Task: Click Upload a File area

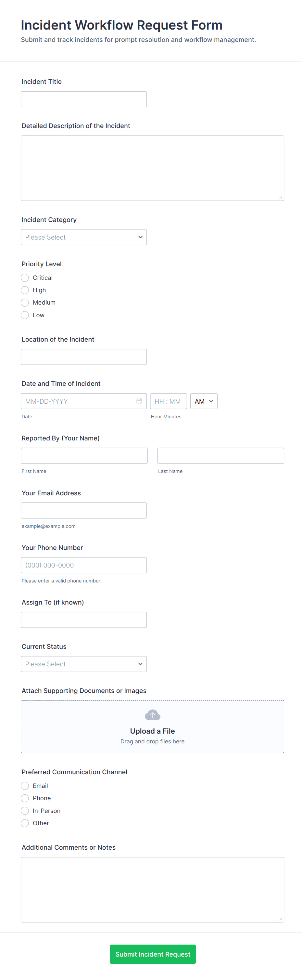Action: coord(152,731)
